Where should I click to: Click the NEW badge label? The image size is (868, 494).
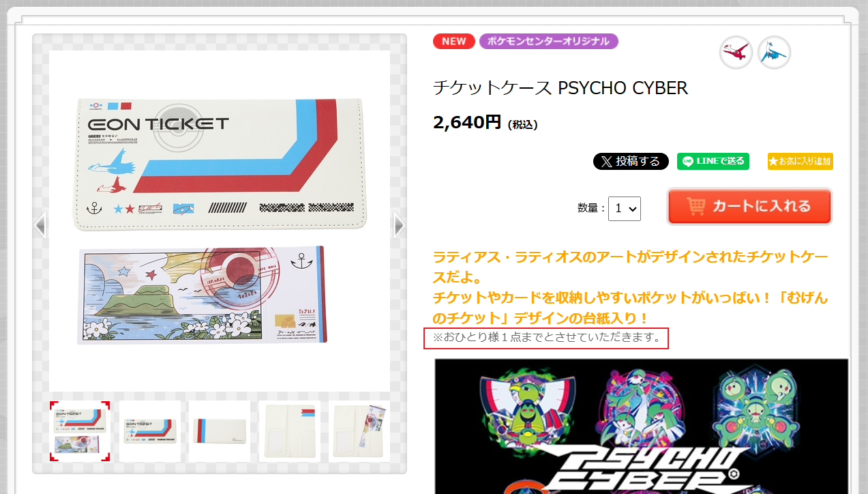point(453,41)
